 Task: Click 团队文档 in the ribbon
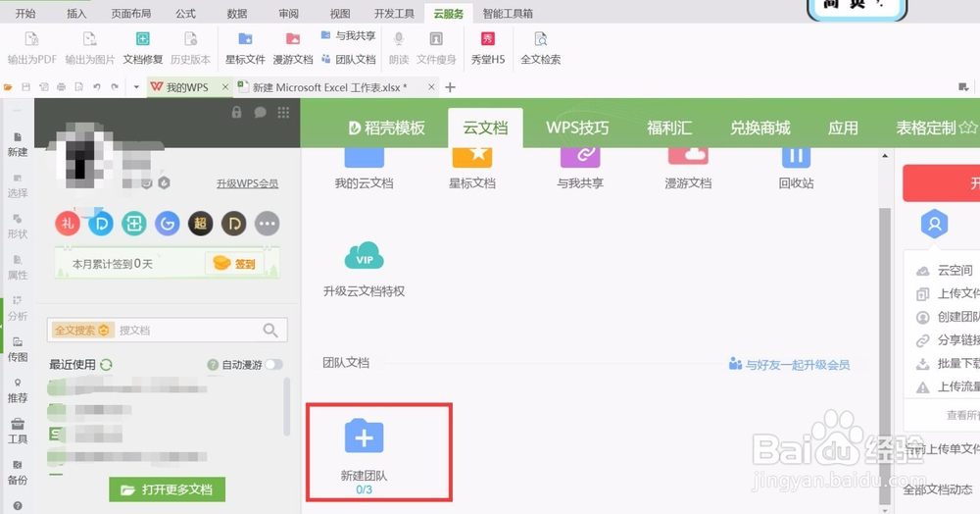[348, 60]
